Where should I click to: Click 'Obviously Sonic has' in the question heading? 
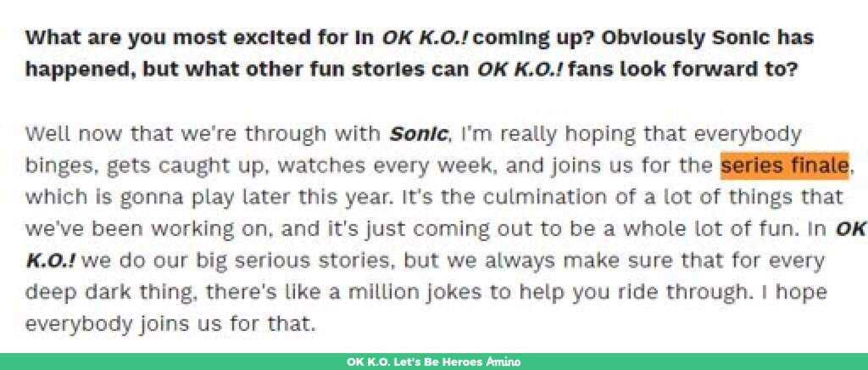point(708,38)
